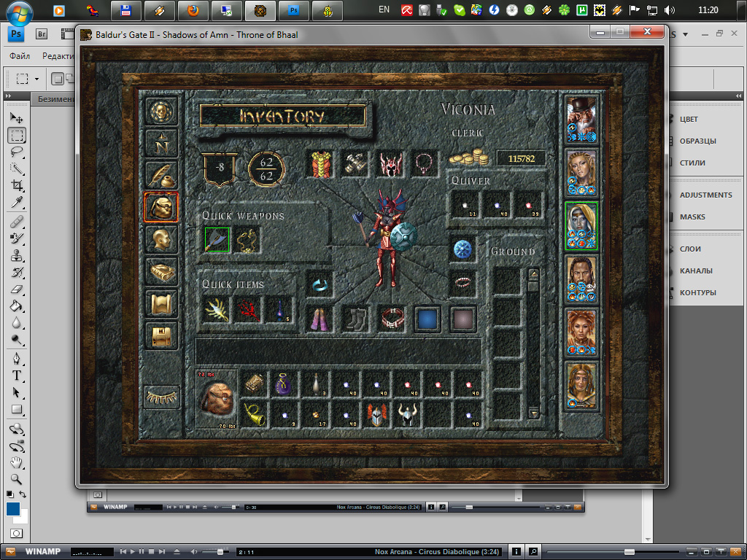Open Photoshop КОНТУРЫ panel tab

(697, 292)
